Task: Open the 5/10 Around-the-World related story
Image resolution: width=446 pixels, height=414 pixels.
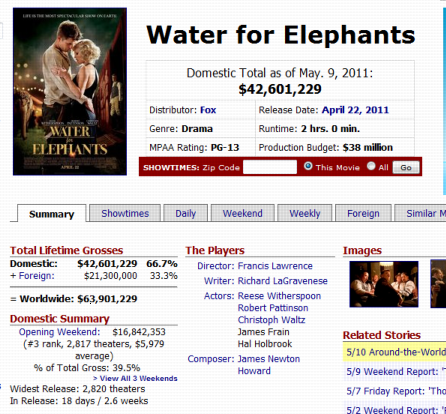Action: click(396, 352)
